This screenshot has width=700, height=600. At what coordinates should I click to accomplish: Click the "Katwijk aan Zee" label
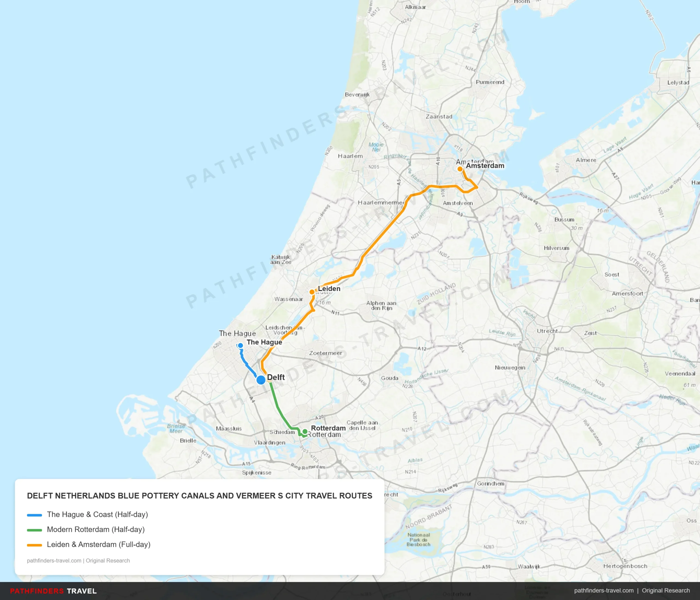pos(281,260)
